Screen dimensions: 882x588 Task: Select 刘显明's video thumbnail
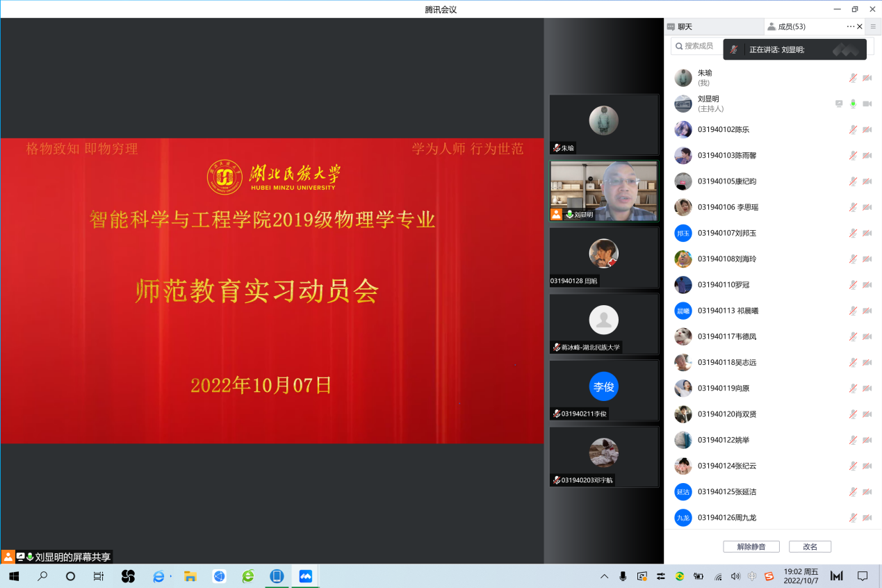pyautogui.click(x=603, y=190)
